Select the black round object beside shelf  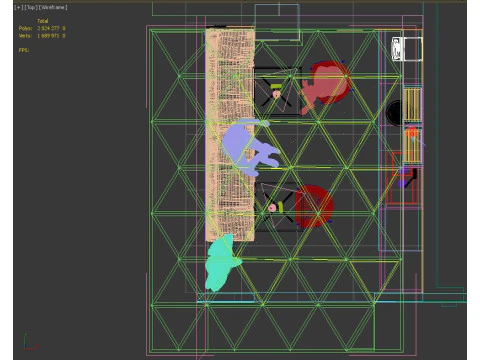click(x=395, y=112)
